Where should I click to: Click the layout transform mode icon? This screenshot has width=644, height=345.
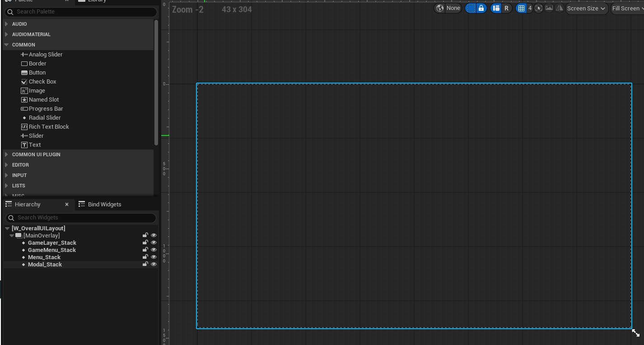pos(496,8)
